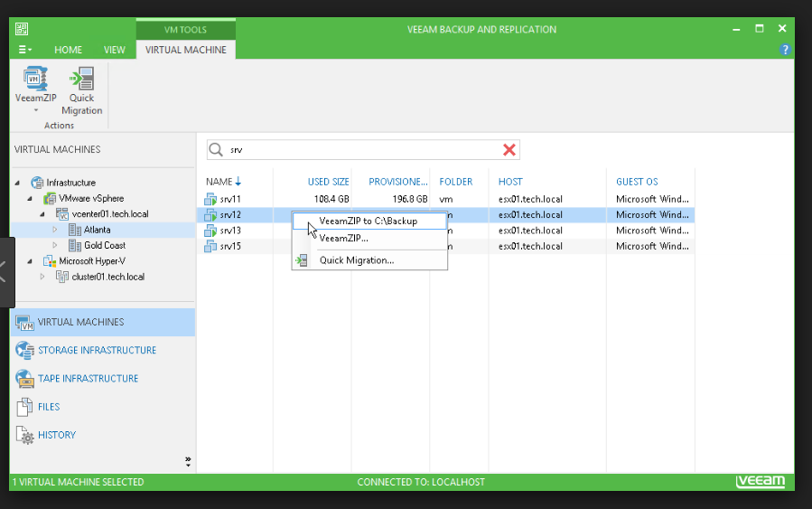812x509 pixels.
Task: Click into the search field containing srv
Action: 362,150
